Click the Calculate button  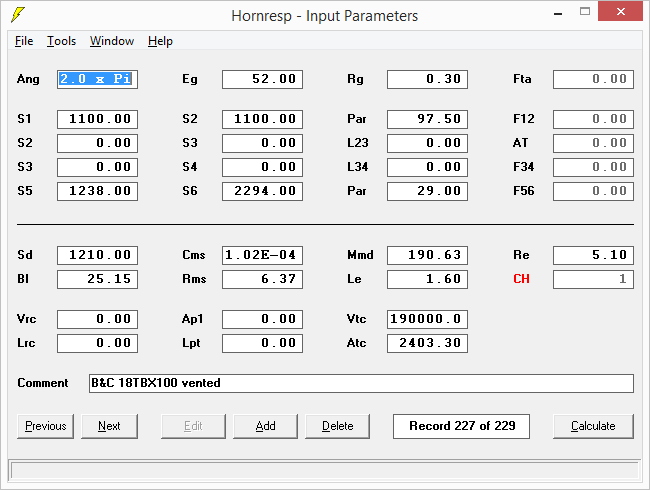[x=593, y=426]
